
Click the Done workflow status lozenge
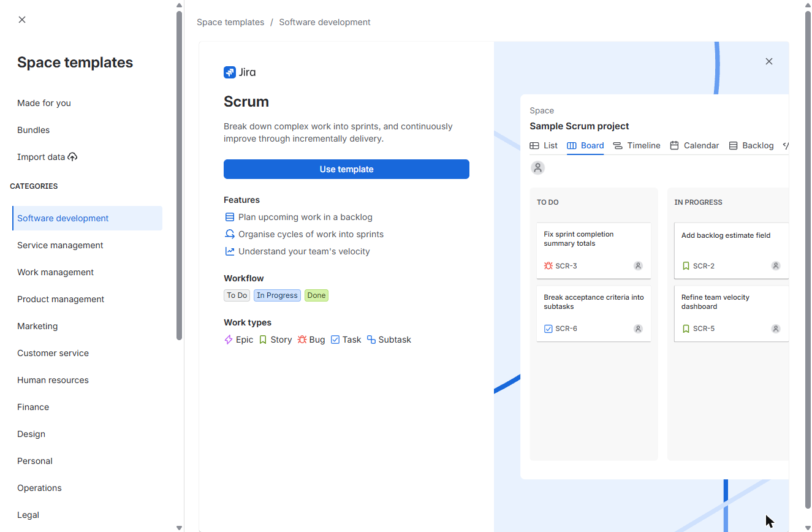pyautogui.click(x=316, y=295)
